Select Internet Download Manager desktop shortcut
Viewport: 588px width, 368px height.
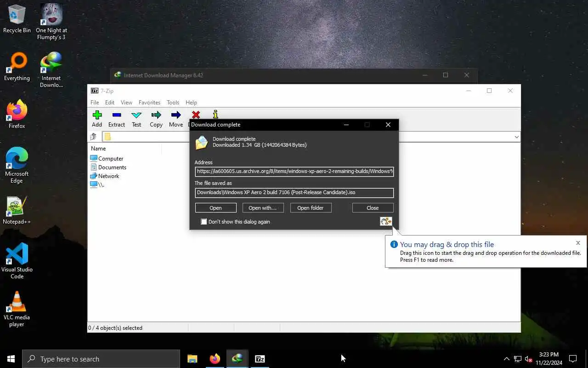pyautogui.click(x=51, y=69)
